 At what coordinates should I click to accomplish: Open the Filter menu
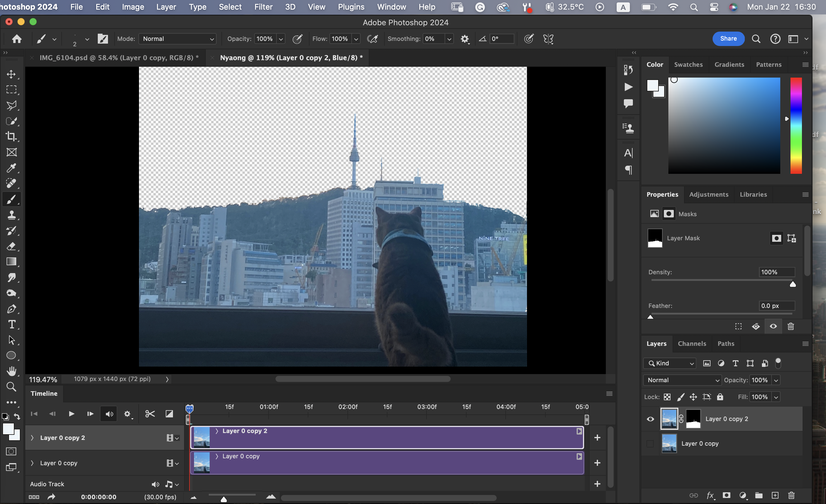coord(263,7)
